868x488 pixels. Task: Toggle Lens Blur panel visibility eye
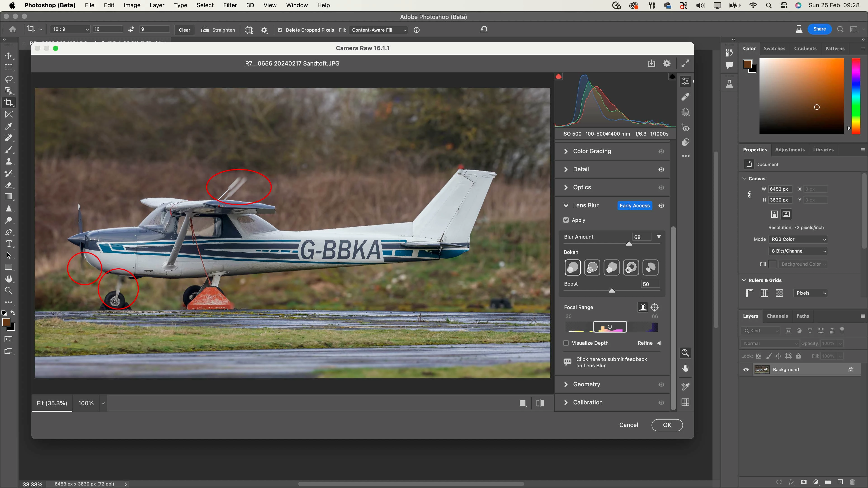tap(661, 205)
